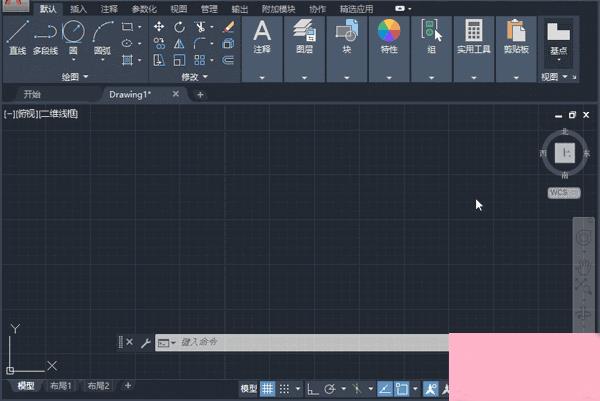Toggle Isometric drafting in status bar
Viewport: 600px width, 401px height.
pos(357,389)
